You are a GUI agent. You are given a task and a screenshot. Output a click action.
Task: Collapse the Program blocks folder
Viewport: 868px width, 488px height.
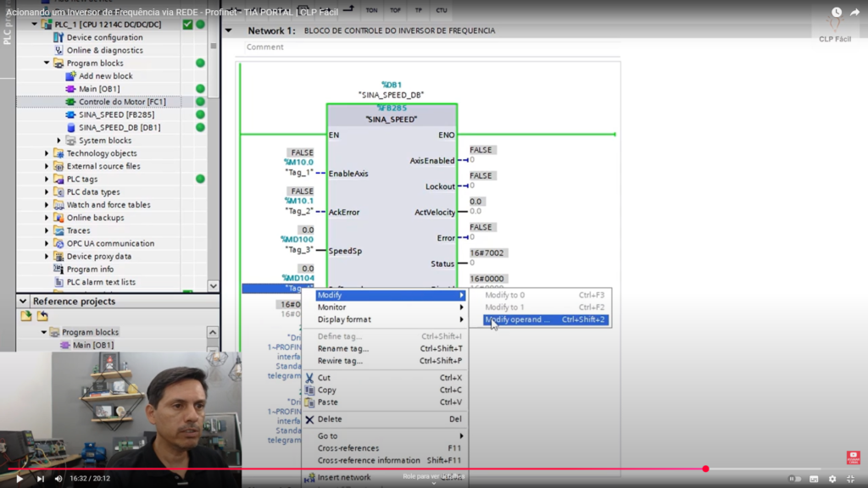(x=47, y=63)
